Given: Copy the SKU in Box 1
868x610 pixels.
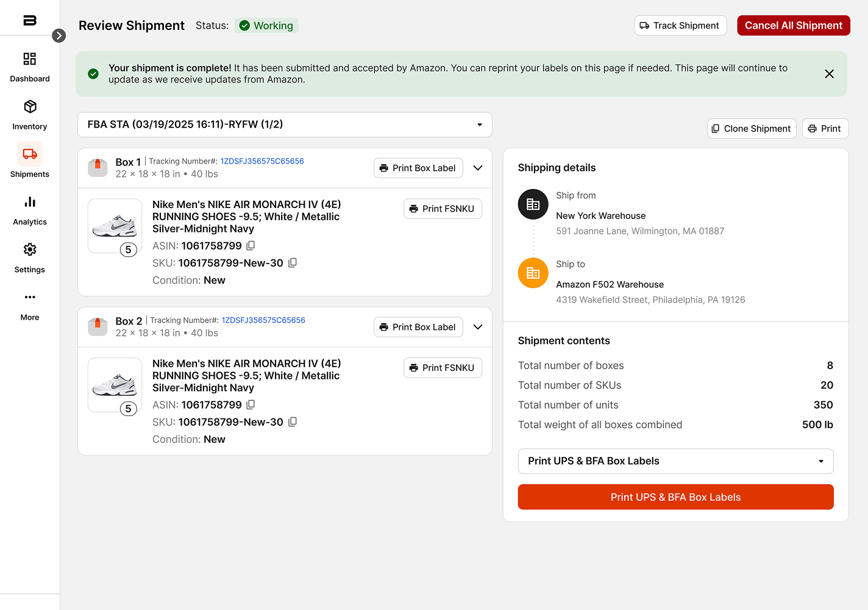Looking at the screenshot, I should pos(292,263).
